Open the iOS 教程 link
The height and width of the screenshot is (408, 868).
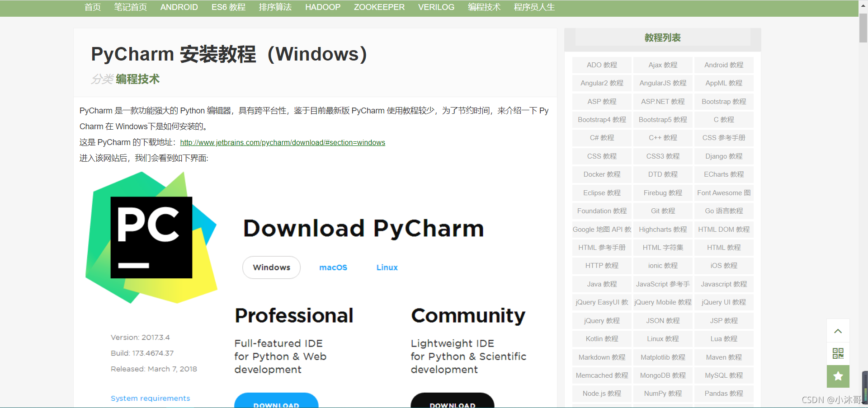(724, 266)
